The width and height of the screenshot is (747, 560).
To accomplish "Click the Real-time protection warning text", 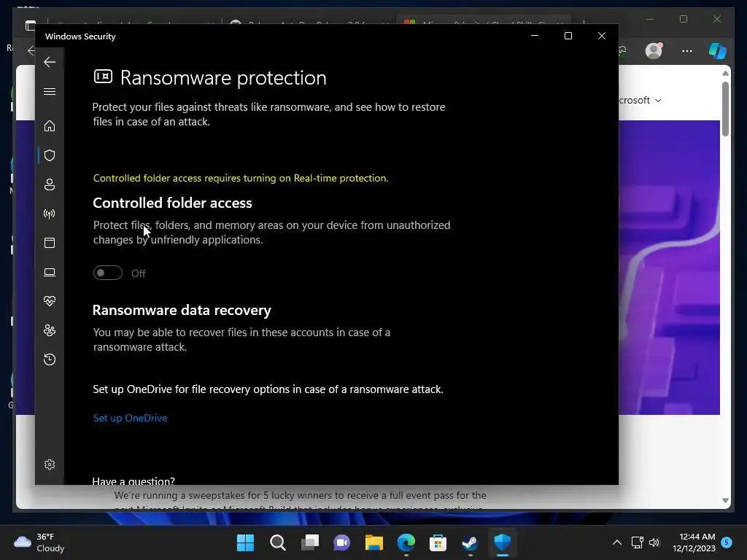I will point(241,178).
